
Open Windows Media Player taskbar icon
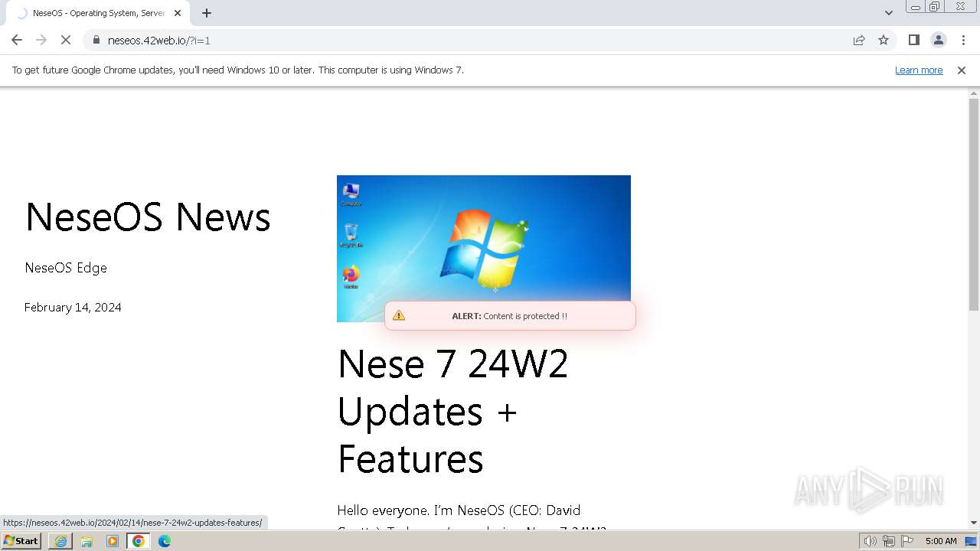point(113,541)
